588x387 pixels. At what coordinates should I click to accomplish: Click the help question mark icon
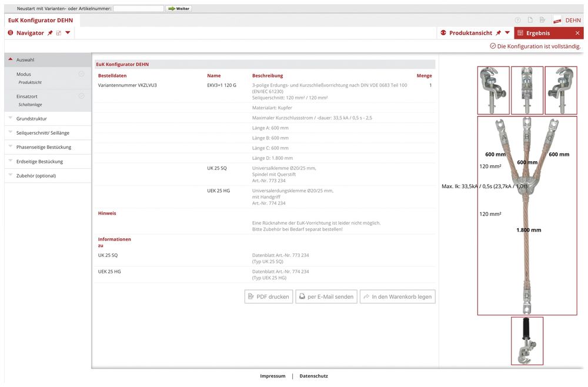[518, 20]
